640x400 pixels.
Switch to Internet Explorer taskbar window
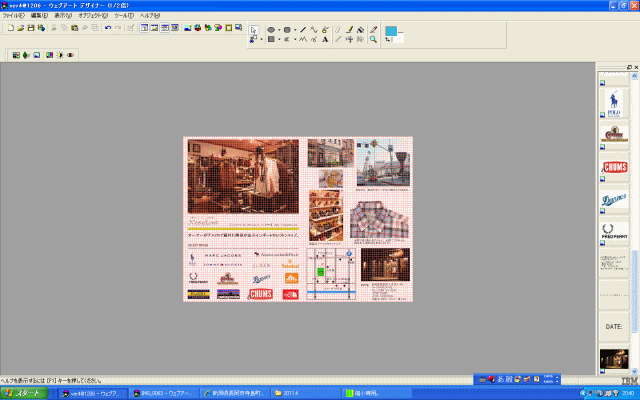coord(235,393)
